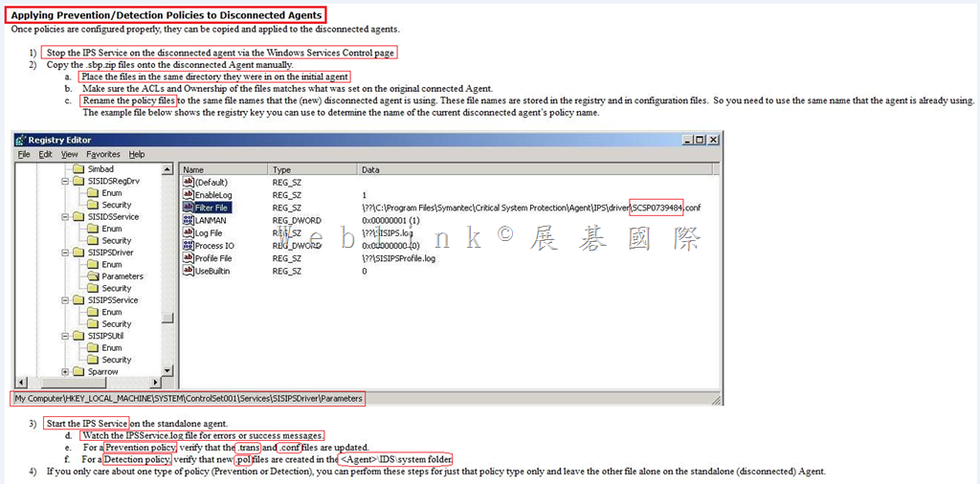The height and width of the screenshot is (484, 980).
Task: Collapse the SISIDSRegDrv tree node
Action: [x=65, y=181]
